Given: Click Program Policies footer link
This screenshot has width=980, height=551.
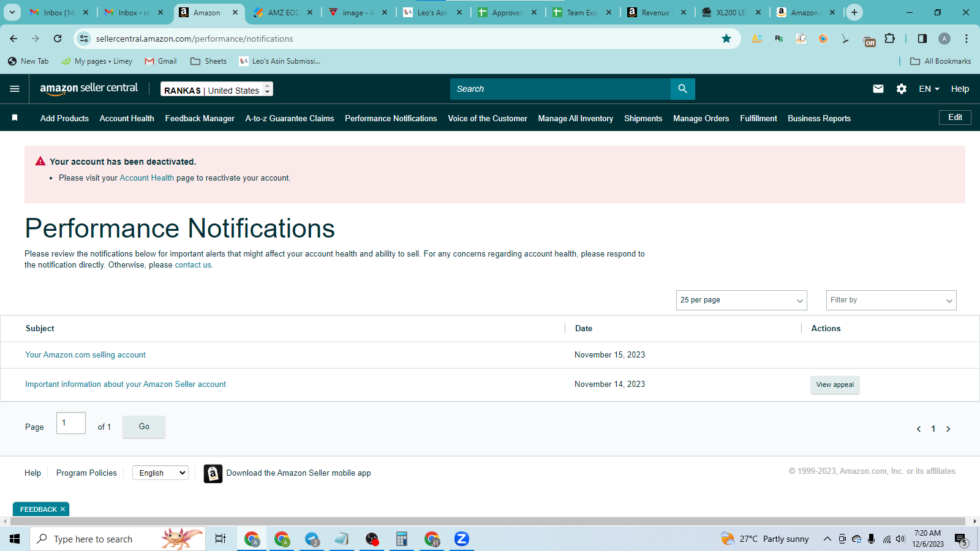Looking at the screenshot, I should 86,473.
